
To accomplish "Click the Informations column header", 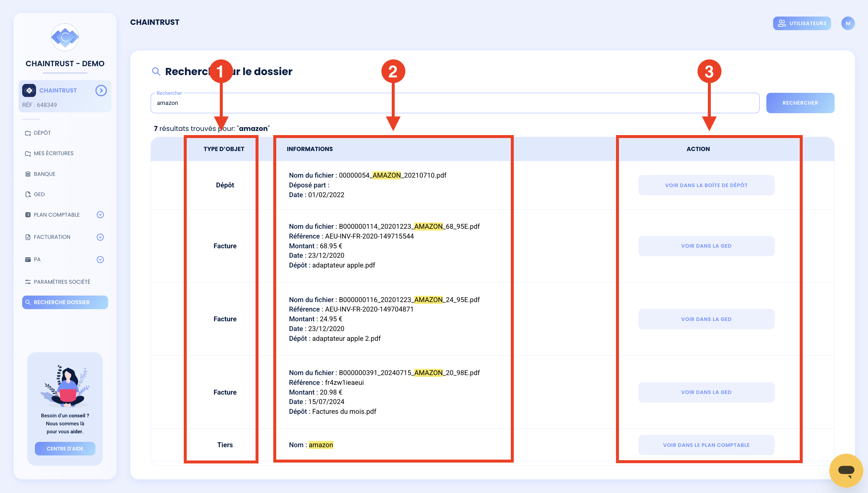I will [310, 149].
